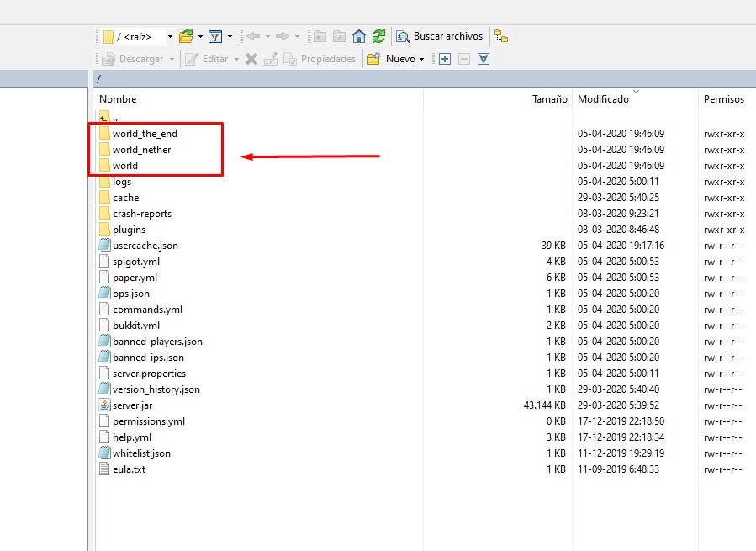Click the root path '/' address bar
Screen dimensions: 756x551
425,78
